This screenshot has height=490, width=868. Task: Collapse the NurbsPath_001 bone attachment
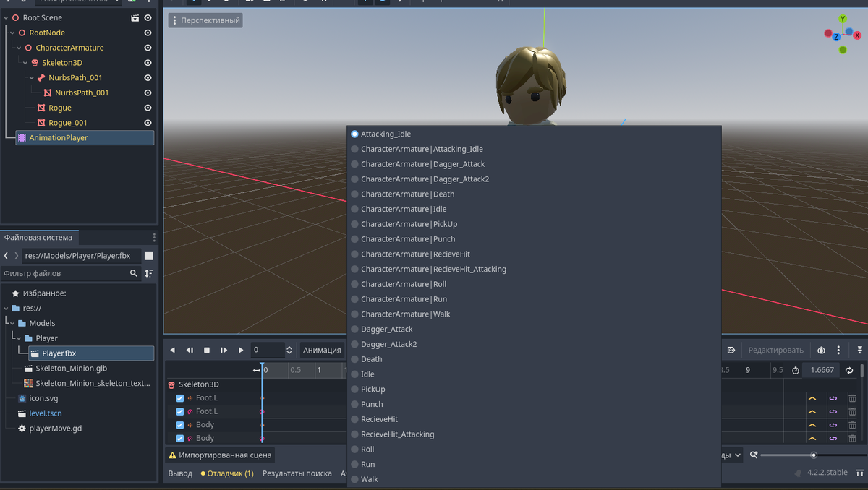32,77
